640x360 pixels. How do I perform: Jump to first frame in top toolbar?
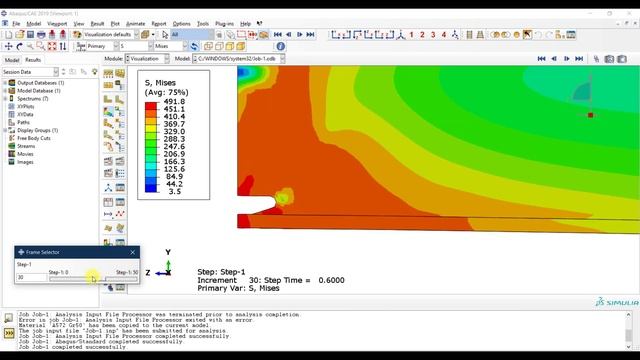click(x=278, y=35)
